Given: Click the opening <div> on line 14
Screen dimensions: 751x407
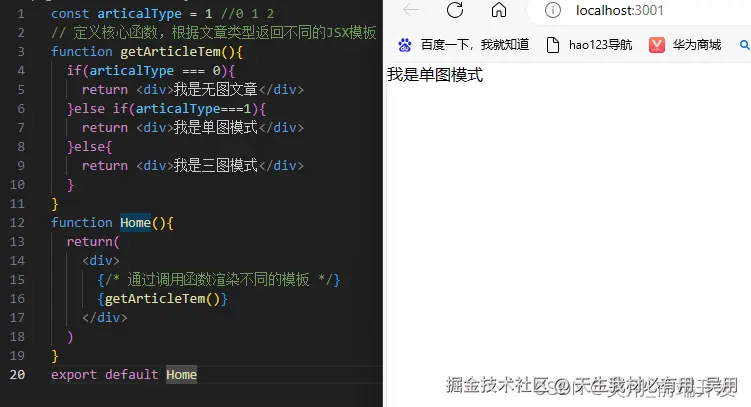Looking at the screenshot, I should tap(101, 260).
